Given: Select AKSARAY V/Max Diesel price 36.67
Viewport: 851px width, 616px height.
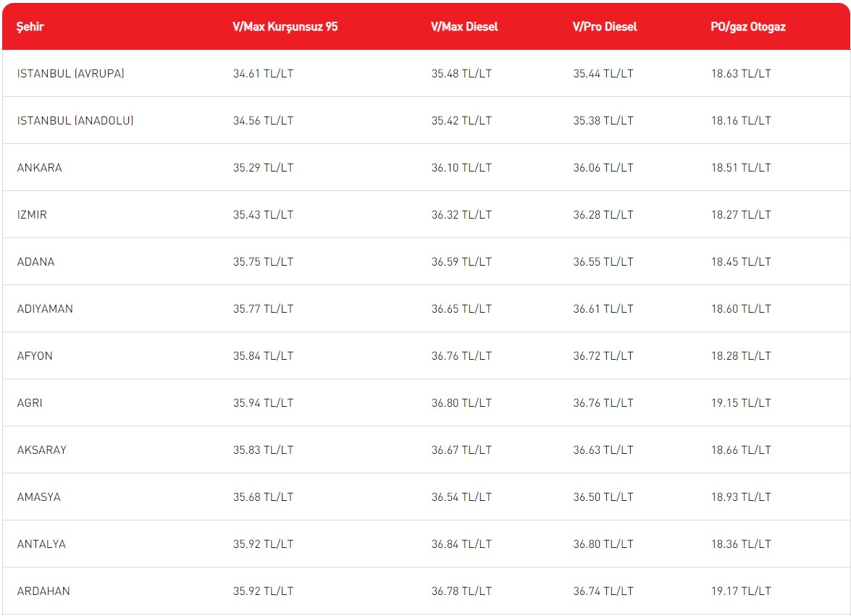Looking at the screenshot, I should click(461, 450).
